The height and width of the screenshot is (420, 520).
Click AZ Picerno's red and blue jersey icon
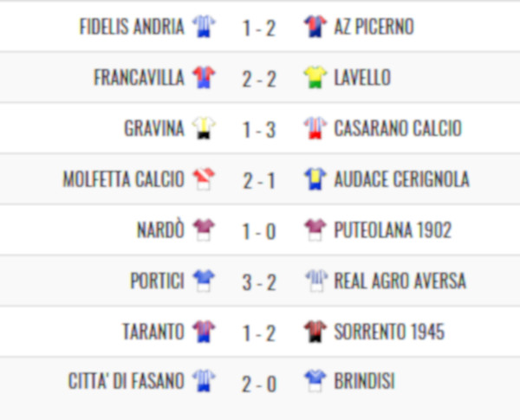pos(315,26)
